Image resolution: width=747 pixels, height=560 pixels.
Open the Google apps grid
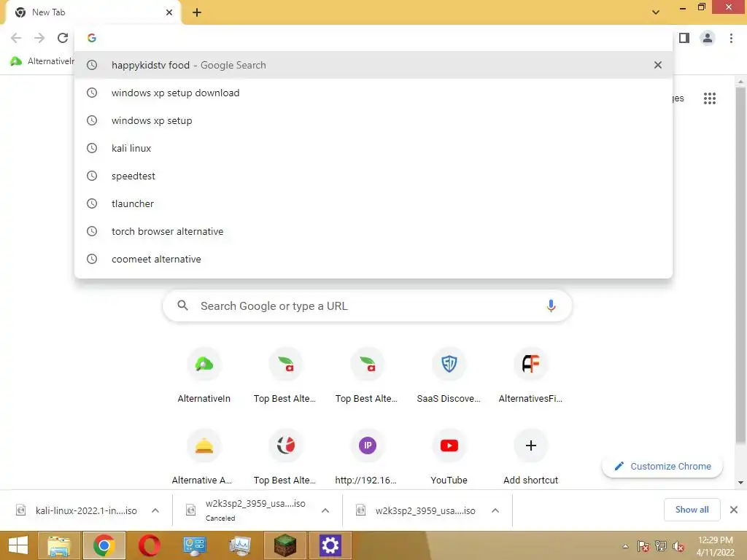[x=709, y=98]
